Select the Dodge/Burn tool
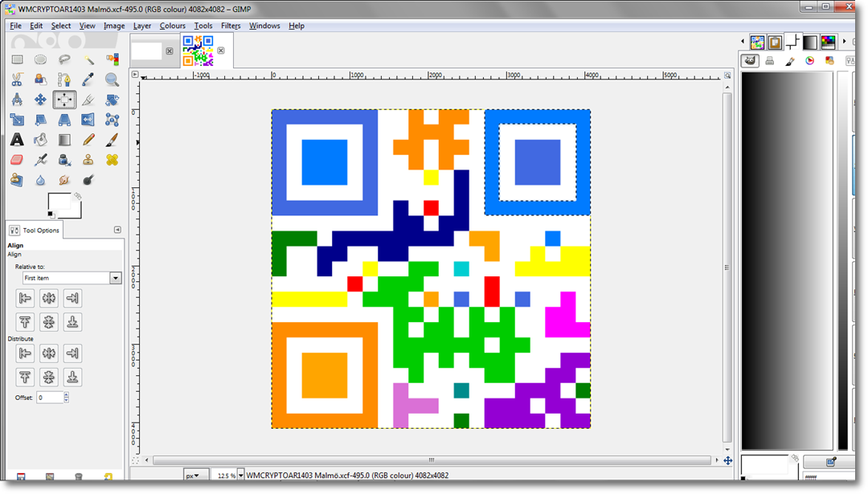The width and height of the screenshot is (868, 494). tap(88, 180)
